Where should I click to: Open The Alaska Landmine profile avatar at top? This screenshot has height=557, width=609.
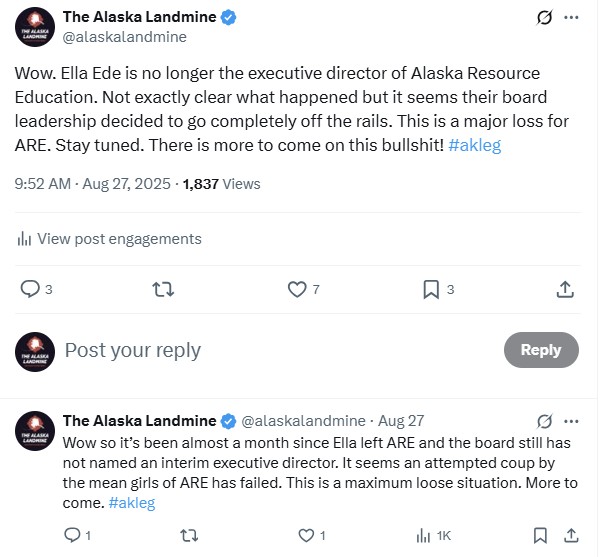[x=35, y=27]
